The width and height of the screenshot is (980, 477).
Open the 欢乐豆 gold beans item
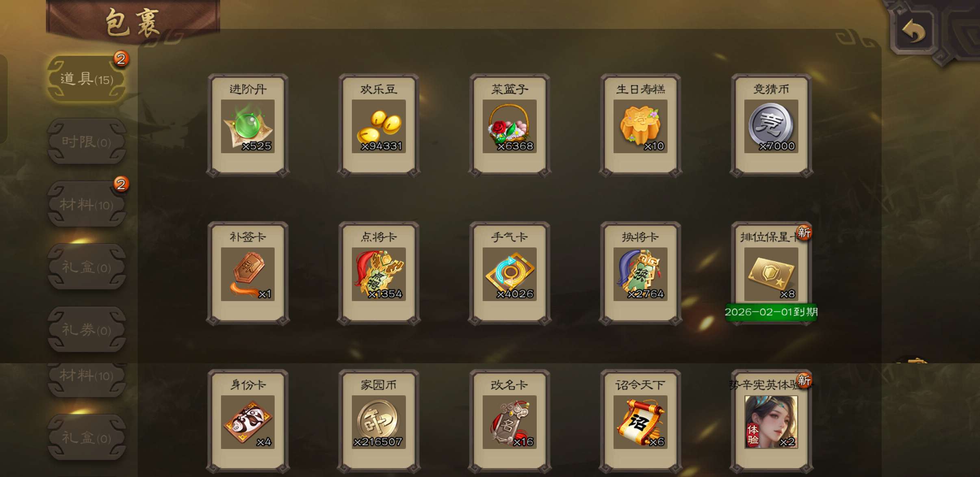(379, 126)
